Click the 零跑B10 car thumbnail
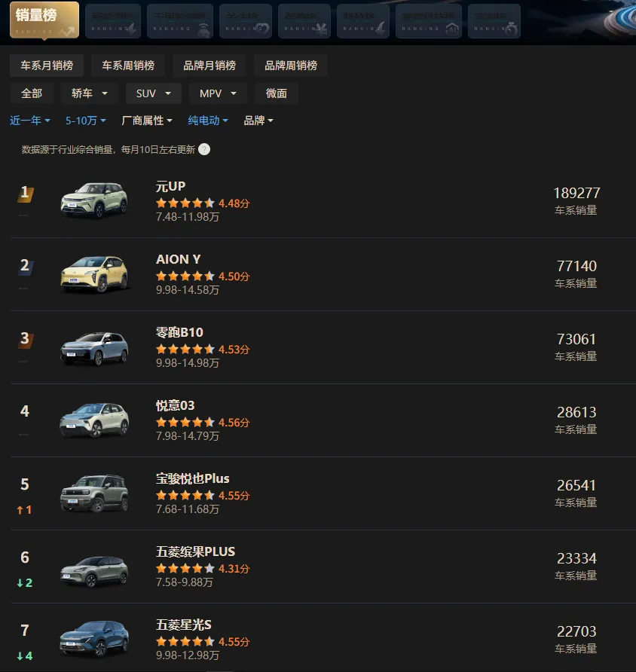The image size is (636, 672). pos(94,348)
